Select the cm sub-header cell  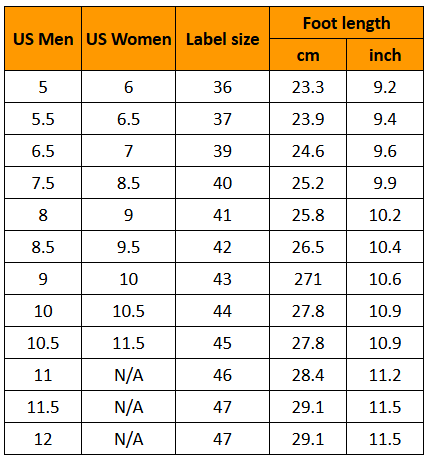click(308, 55)
